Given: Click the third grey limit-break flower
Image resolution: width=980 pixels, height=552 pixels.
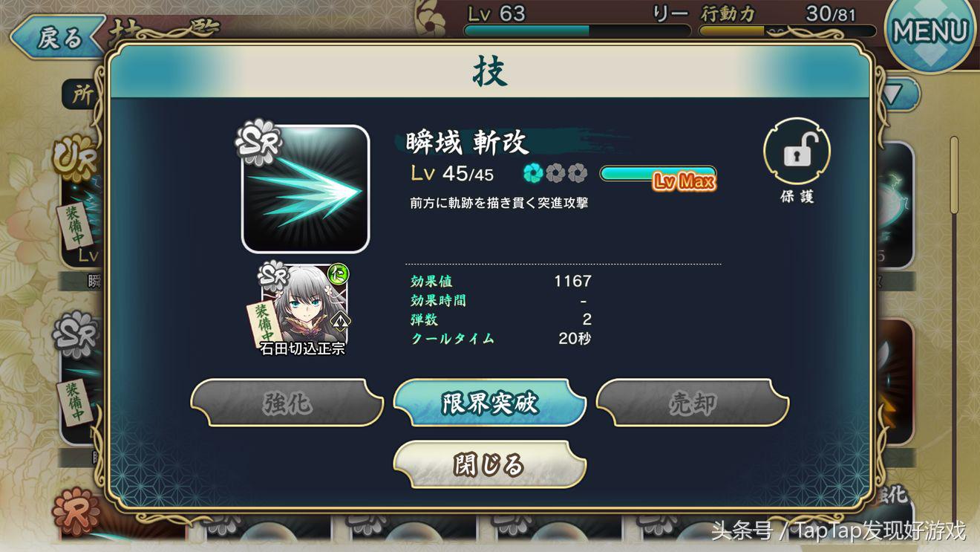Looking at the screenshot, I should (578, 174).
